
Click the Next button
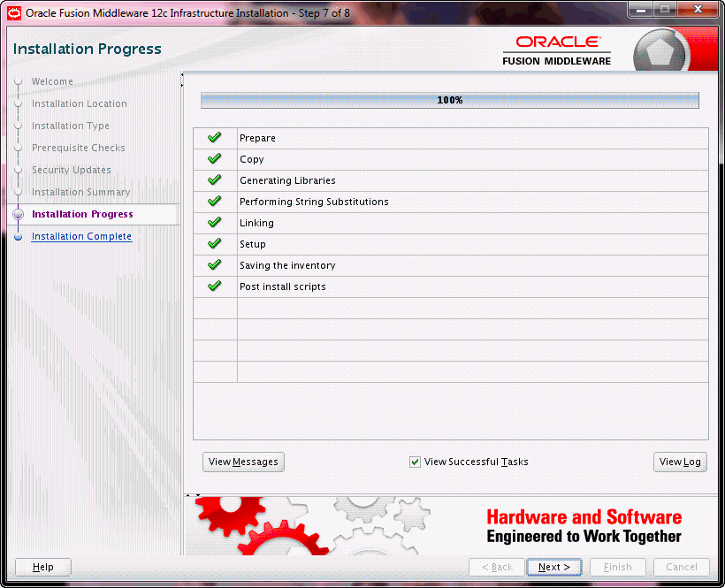click(554, 567)
